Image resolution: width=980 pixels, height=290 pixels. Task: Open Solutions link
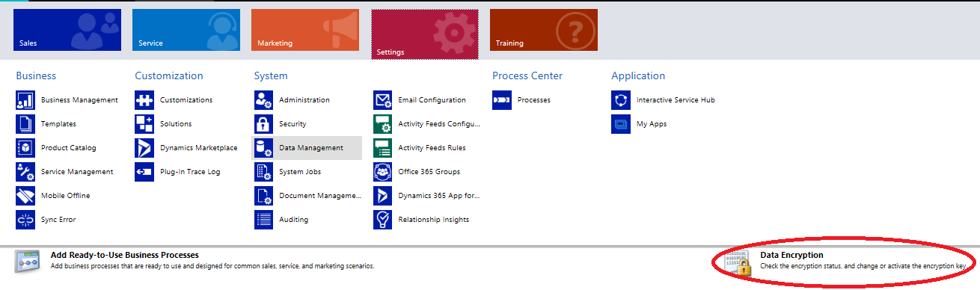point(176,124)
